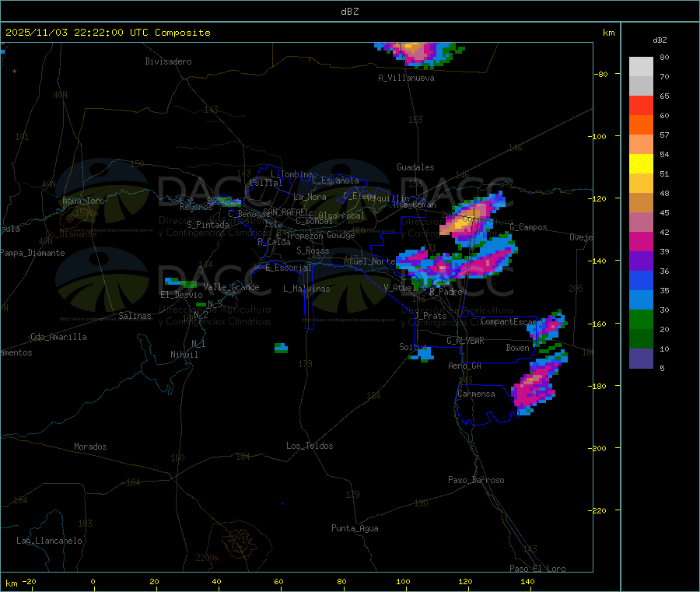Click the Agua_Toro label

click(83, 201)
